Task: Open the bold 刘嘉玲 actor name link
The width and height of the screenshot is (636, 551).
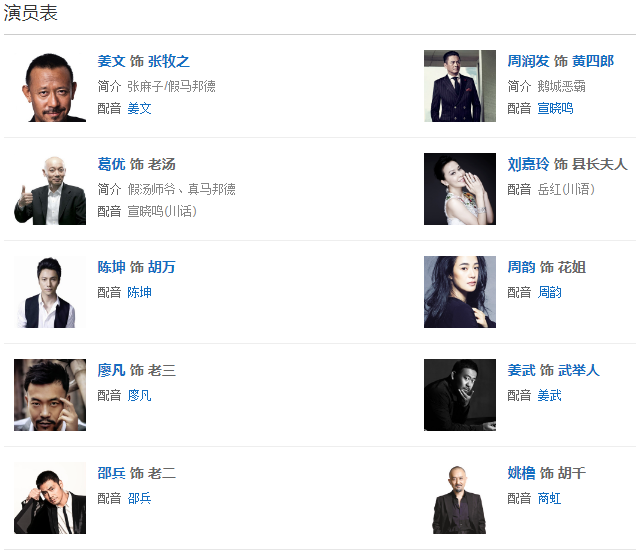Action: click(528, 164)
